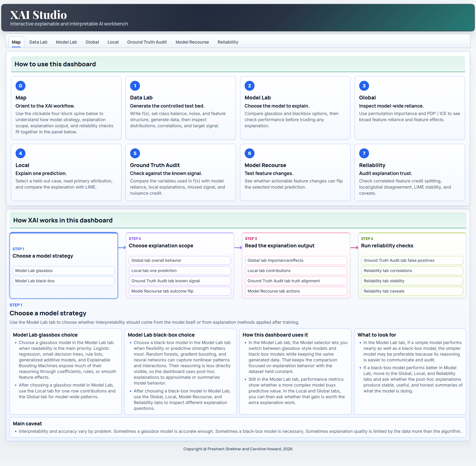Switch to the Global tab
476x466 pixels.
[92, 42]
